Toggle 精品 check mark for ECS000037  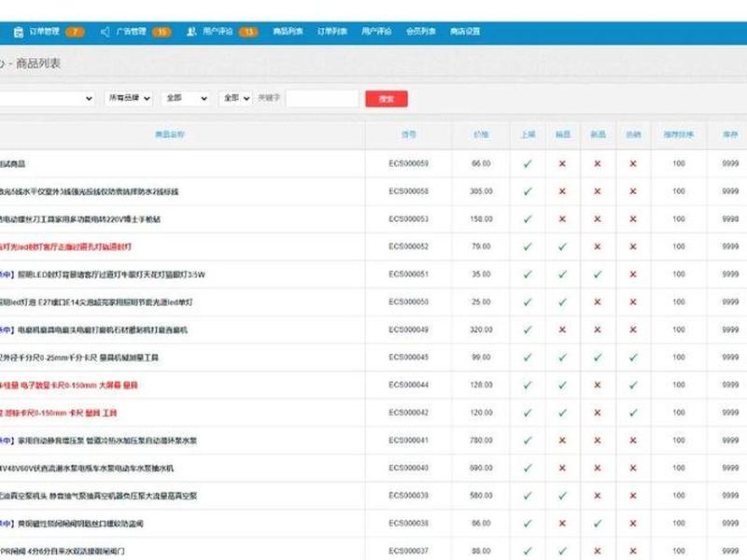pyautogui.click(x=563, y=551)
